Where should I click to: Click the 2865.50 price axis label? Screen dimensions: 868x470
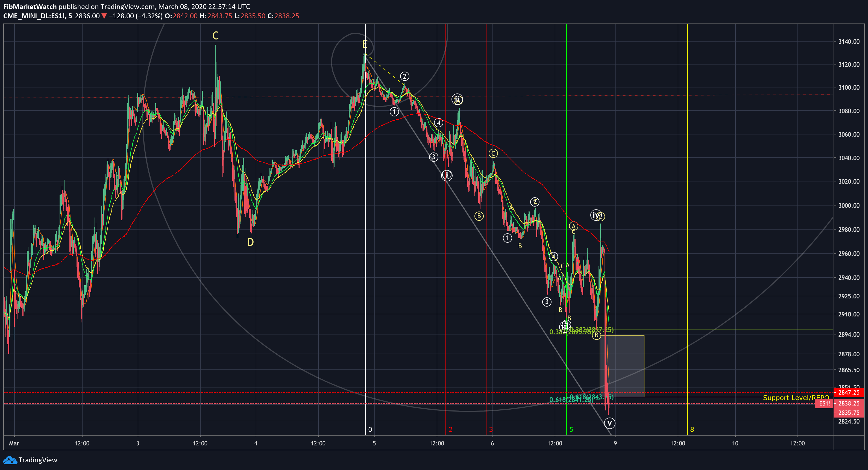849,370
